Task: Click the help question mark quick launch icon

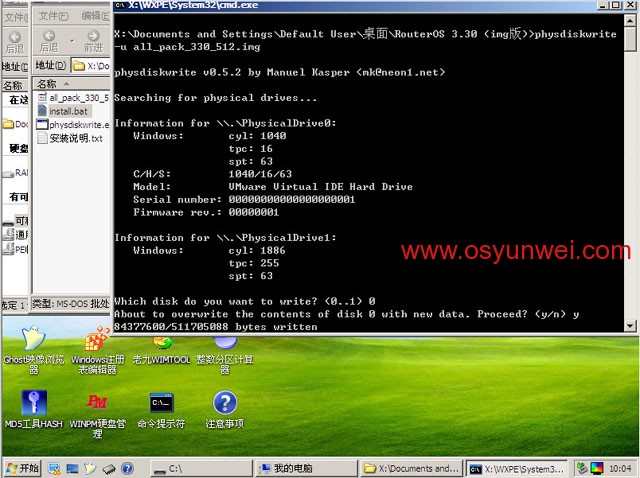Action: coord(127,468)
